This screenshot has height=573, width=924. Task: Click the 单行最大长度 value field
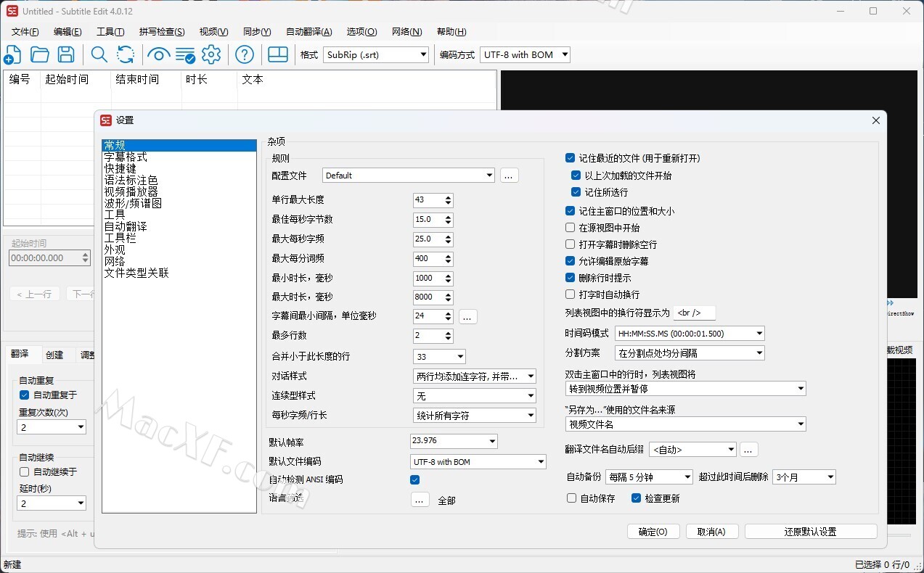click(x=428, y=200)
